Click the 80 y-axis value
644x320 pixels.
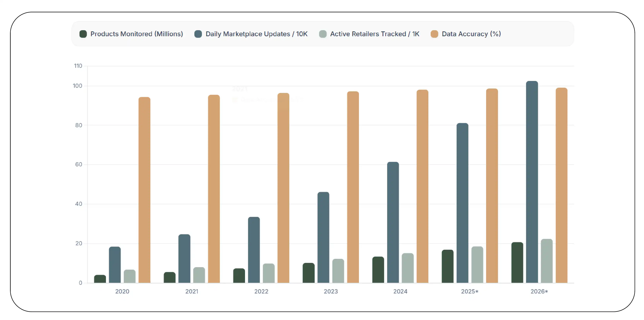[79, 125]
